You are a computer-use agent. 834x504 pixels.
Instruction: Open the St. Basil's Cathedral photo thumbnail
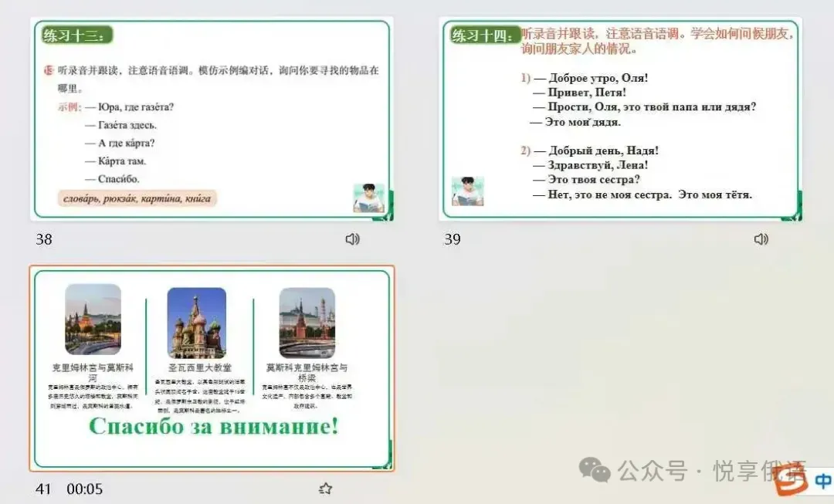pos(197,319)
